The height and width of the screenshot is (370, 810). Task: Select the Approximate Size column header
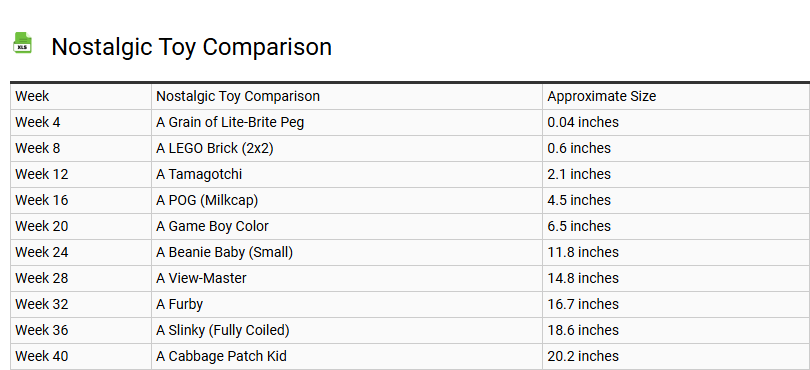click(676, 97)
